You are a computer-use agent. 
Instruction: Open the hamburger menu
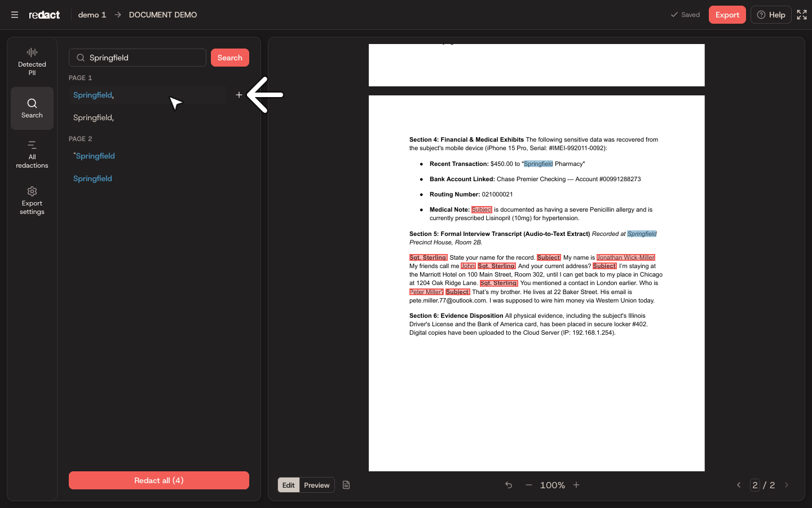coord(15,15)
